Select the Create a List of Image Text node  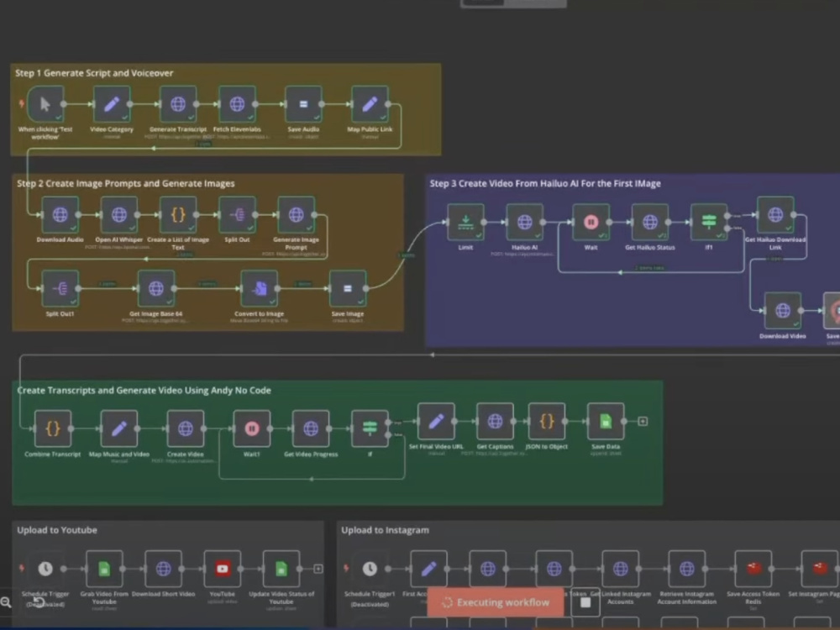pos(178,215)
